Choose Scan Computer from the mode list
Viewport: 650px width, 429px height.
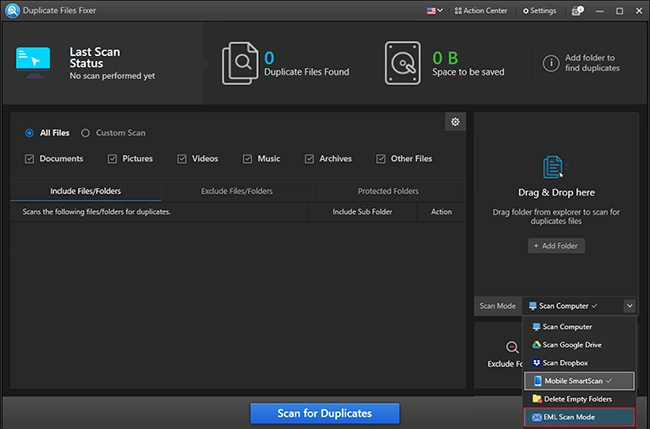pyautogui.click(x=579, y=327)
